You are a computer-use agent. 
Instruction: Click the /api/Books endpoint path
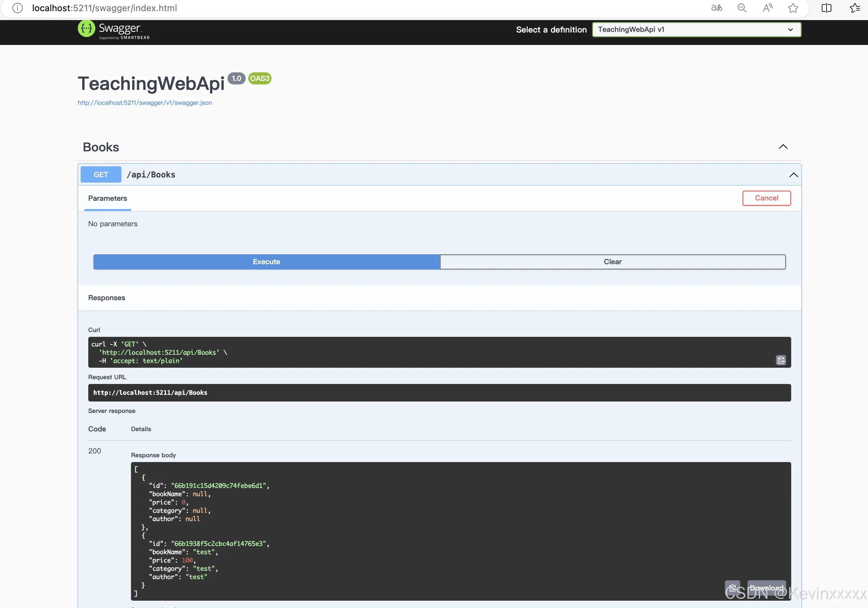[151, 175]
